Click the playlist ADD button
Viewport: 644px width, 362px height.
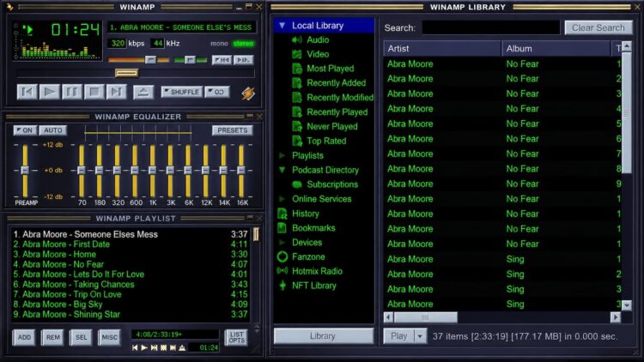[x=24, y=337]
